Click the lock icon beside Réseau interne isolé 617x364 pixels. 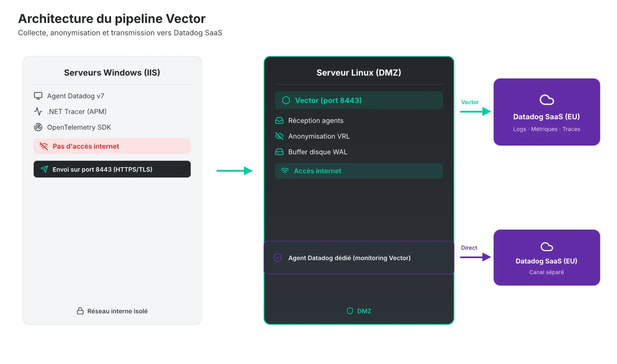click(x=80, y=311)
